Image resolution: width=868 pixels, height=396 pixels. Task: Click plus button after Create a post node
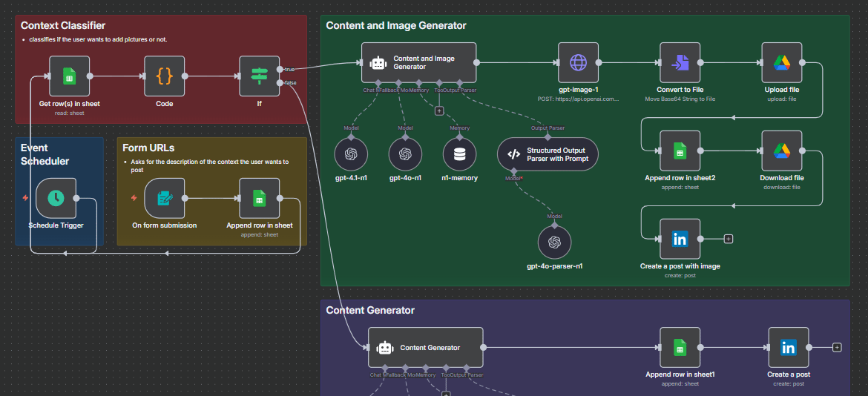(x=837, y=347)
